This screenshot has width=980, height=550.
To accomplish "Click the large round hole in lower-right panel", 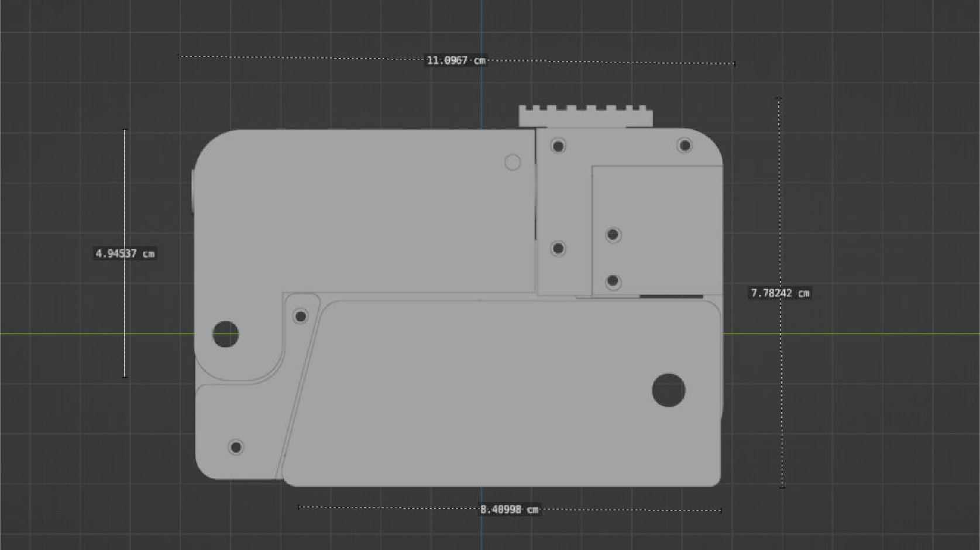I will [668, 390].
